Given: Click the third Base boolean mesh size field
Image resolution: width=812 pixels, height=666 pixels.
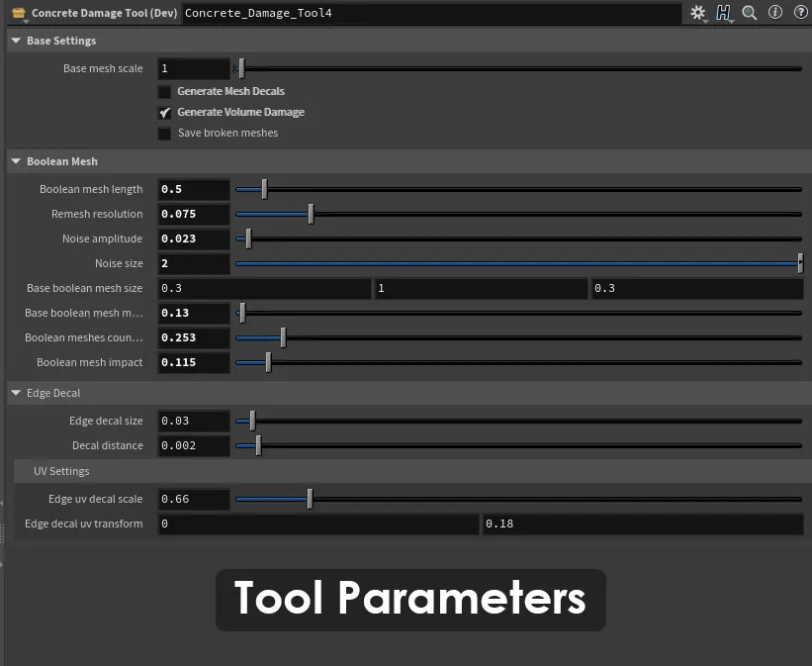Looking at the screenshot, I should 697,288.
